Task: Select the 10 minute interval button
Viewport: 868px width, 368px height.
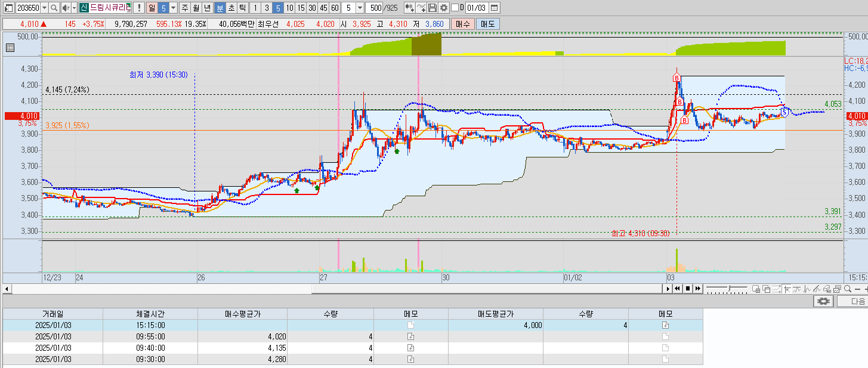Action: coord(289,8)
